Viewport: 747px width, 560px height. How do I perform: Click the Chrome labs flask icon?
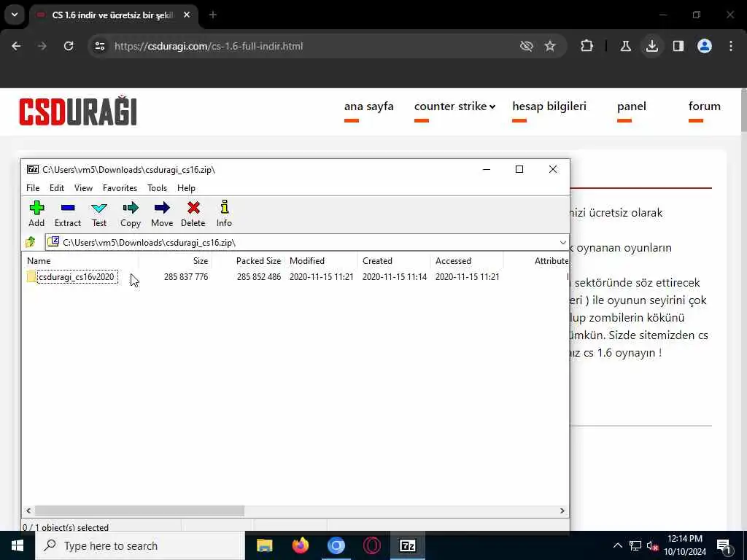coord(625,46)
